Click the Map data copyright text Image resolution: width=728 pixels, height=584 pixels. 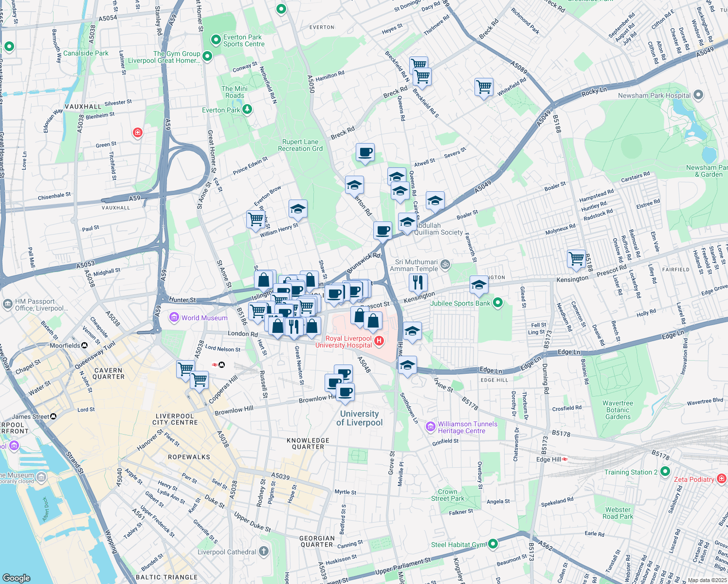click(x=708, y=580)
